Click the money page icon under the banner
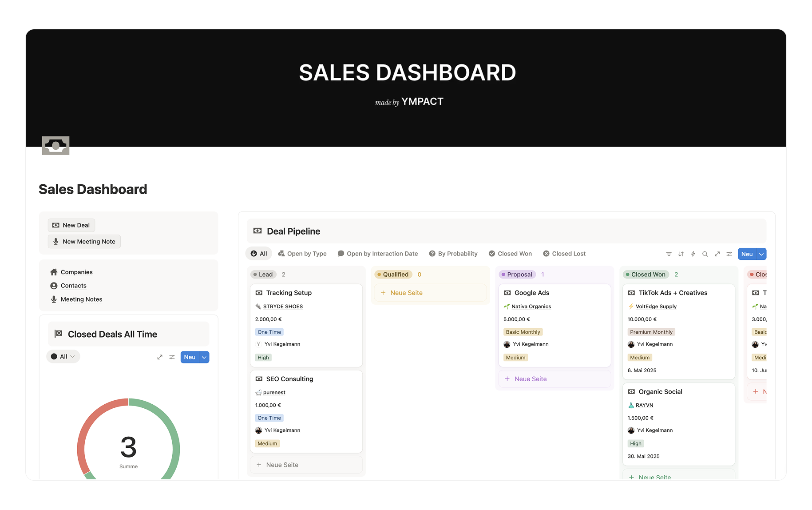The height and width of the screenshot is (510, 812). 55,146
